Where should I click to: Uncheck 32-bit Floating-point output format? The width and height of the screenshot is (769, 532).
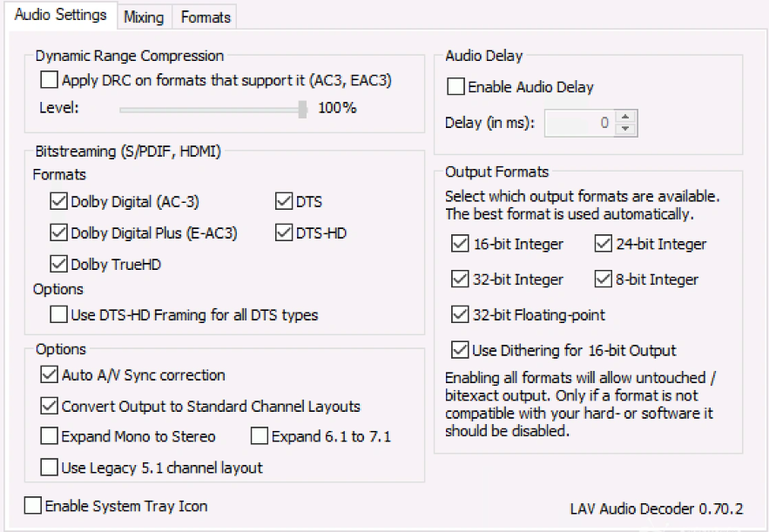(x=460, y=315)
